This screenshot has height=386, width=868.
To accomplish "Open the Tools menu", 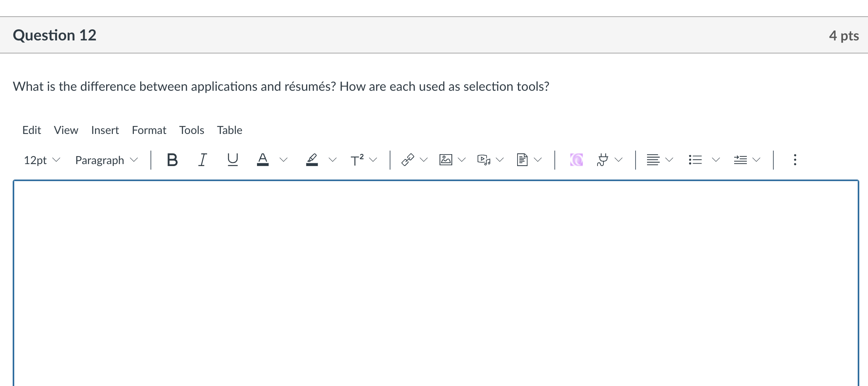I will tap(192, 130).
